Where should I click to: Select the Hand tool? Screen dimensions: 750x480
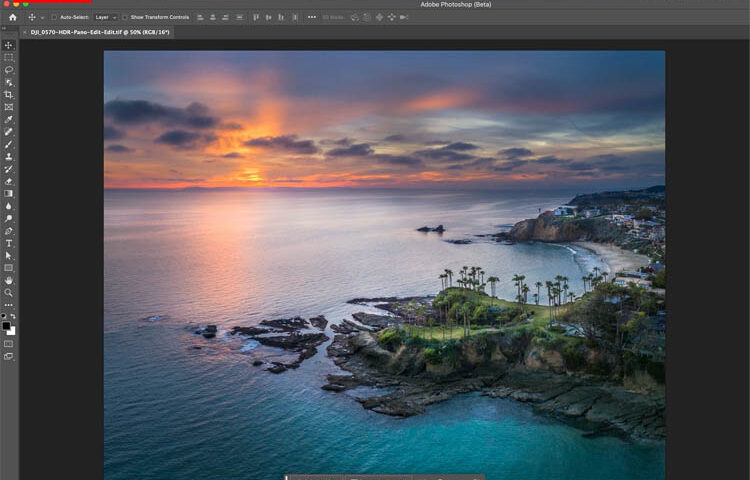(x=9, y=280)
